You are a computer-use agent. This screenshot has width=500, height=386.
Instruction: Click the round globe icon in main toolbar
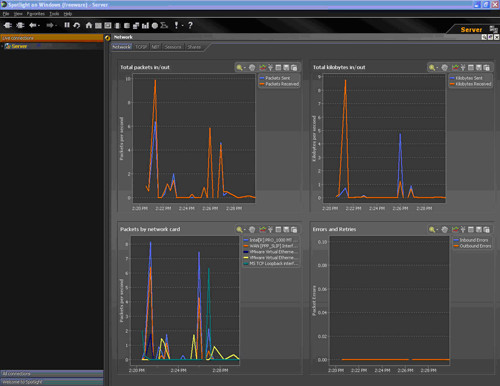[155, 25]
